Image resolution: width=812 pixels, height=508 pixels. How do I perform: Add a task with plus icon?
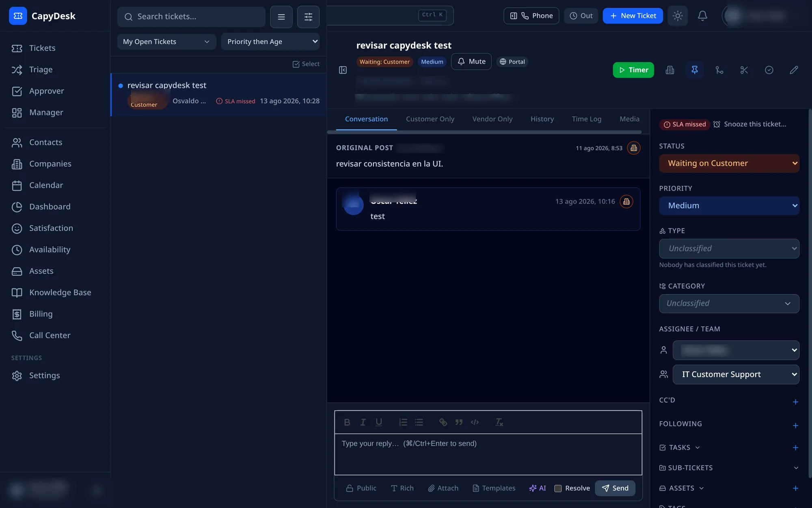tap(795, 447)
